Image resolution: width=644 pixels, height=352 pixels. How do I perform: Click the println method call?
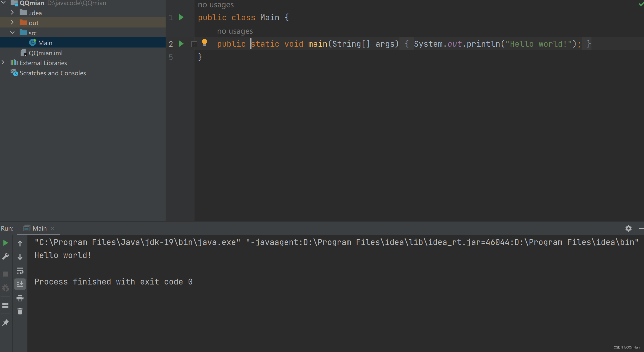click(x=483, y=44)
